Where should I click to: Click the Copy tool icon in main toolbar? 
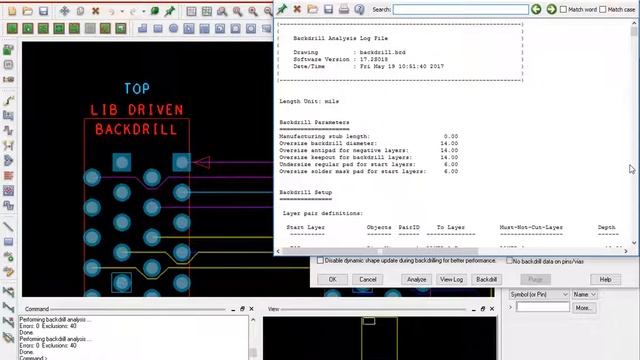click(x=80, y=11)
